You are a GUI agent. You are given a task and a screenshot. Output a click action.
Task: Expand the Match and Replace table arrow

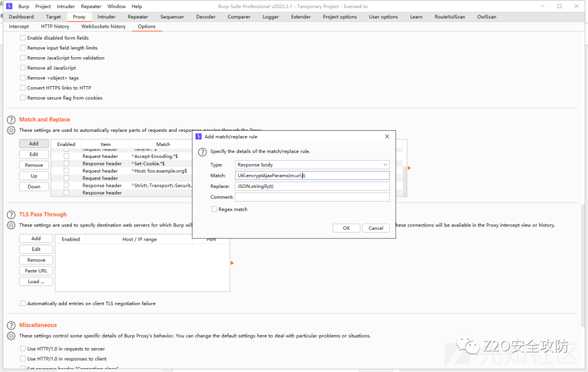pos(409,168)
